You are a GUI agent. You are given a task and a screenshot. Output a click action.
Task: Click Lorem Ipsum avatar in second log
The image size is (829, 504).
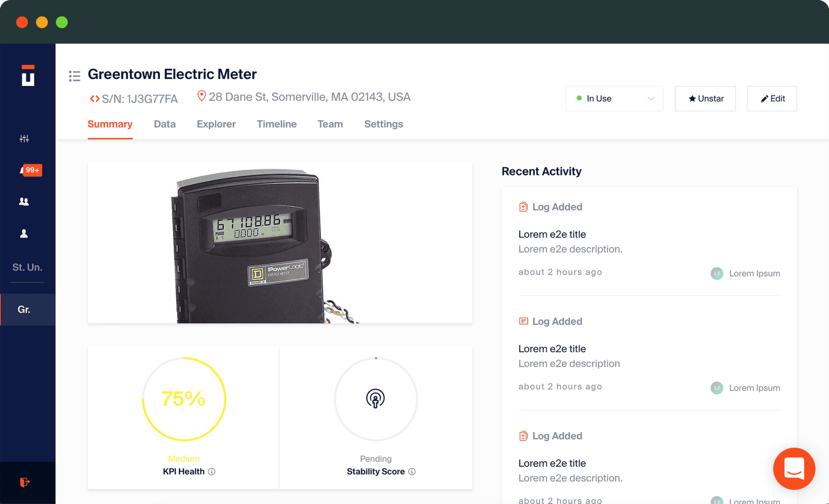coord(717,388)
